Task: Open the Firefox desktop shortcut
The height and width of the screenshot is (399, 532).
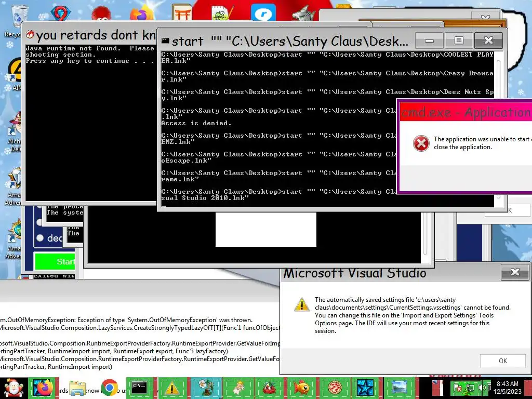Action: click(142, 14)
